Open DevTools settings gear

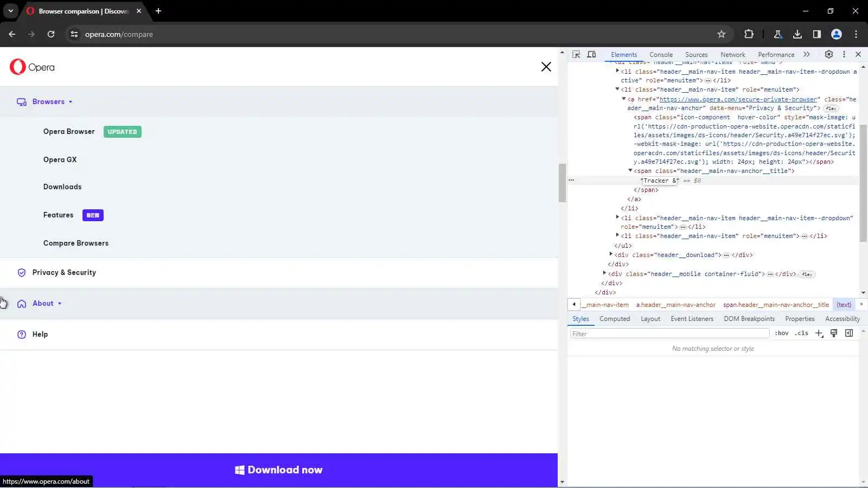click(829, 54)
